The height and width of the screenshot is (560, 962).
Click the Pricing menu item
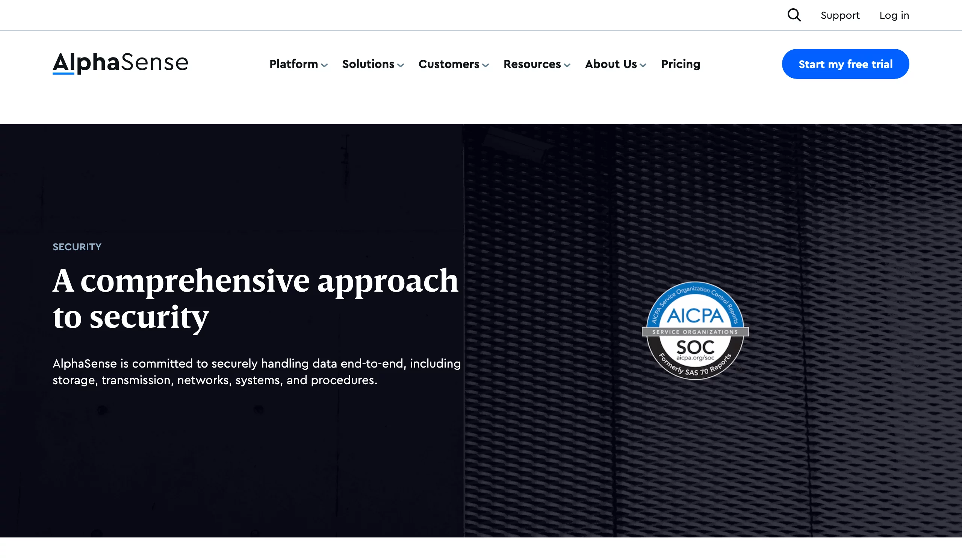(680, 64)
